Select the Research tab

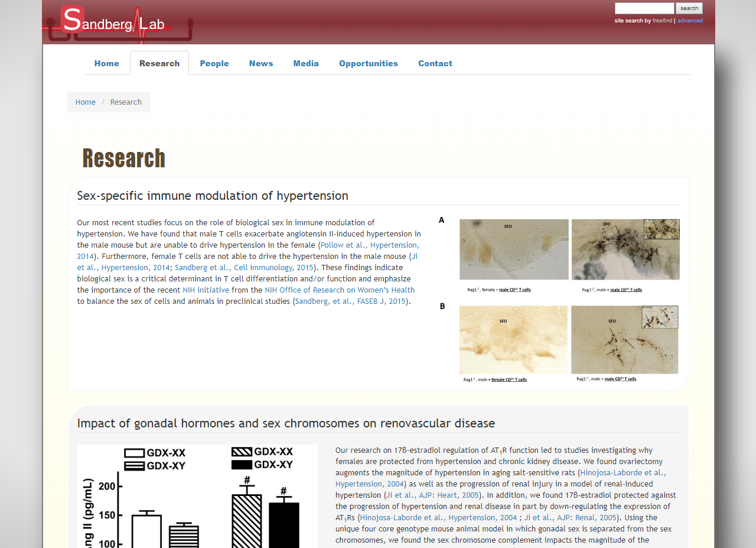[159, 63]
